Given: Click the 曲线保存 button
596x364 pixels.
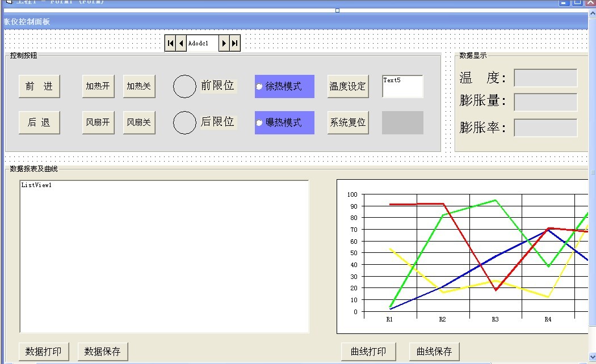Looking at the screenshot, I should 434,352.
